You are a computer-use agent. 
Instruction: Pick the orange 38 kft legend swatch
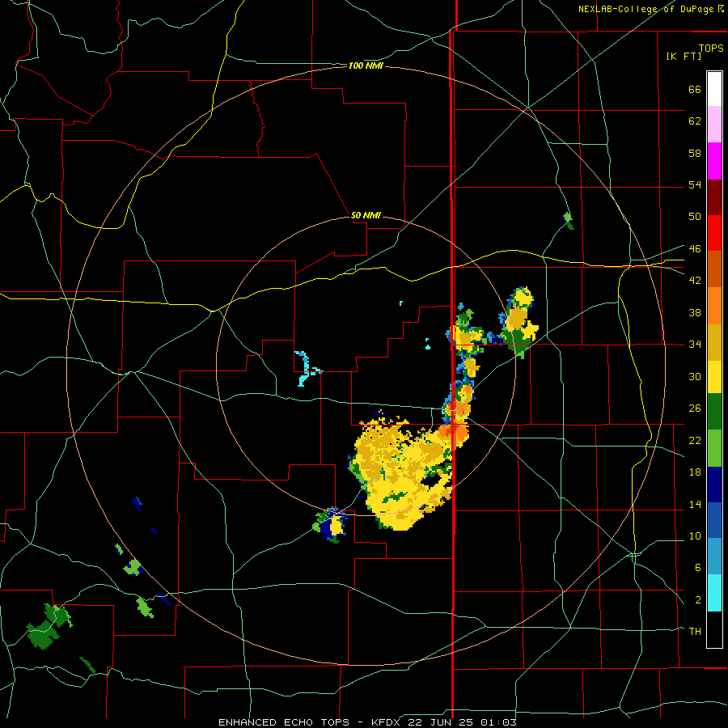714,306
